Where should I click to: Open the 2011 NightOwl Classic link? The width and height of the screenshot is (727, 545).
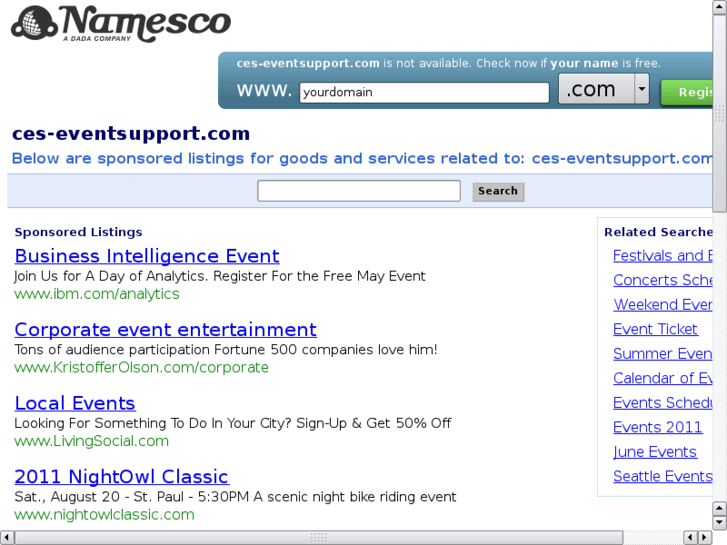click(121, 477)
